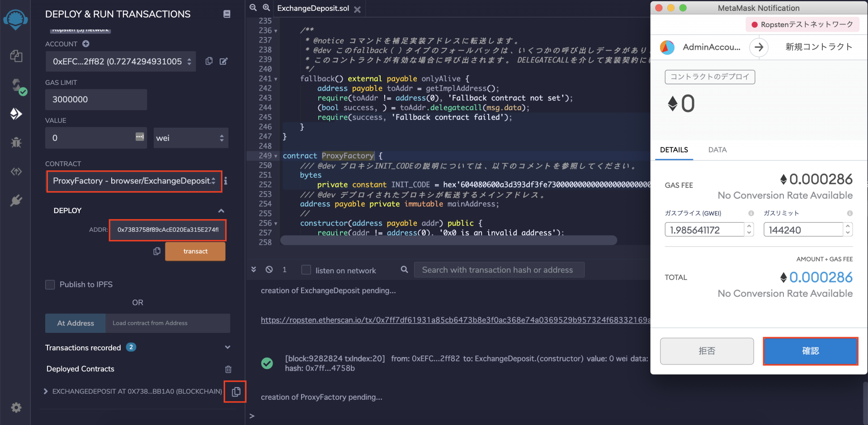The width and height of the screenshot is (868, 425).
Task: Focus the transaction hash search field
Action: tap(499, 270)
